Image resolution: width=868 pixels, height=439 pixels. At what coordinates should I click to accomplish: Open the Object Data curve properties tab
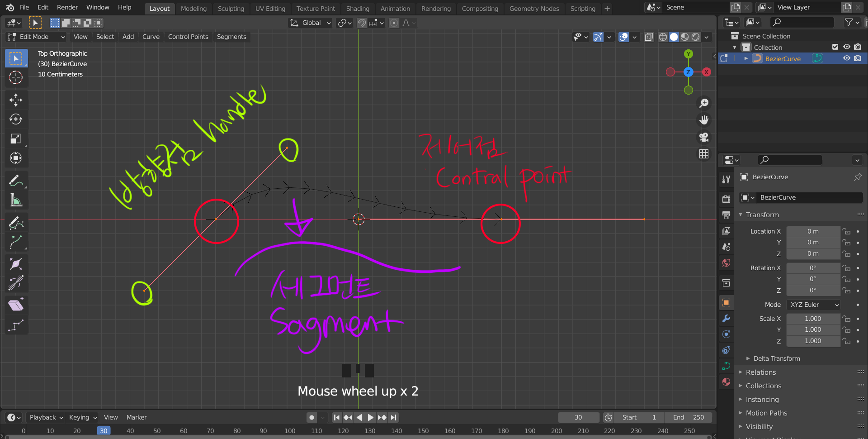726,366
